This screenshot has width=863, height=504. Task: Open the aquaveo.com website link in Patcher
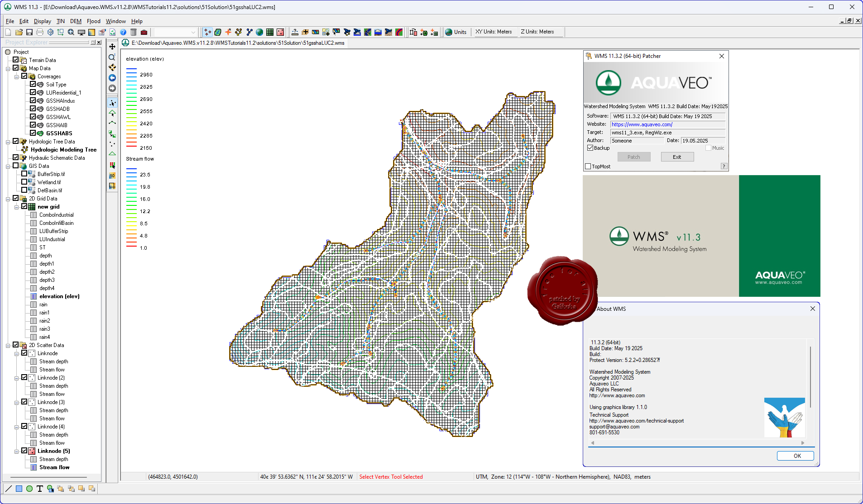point(642,124)
